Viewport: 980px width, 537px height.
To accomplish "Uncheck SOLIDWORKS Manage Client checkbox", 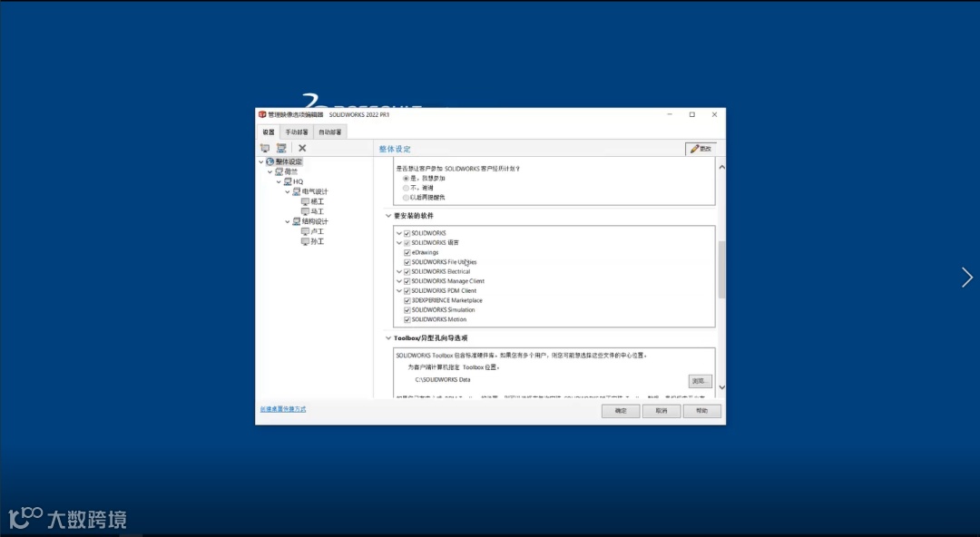I will click(407, 281).
